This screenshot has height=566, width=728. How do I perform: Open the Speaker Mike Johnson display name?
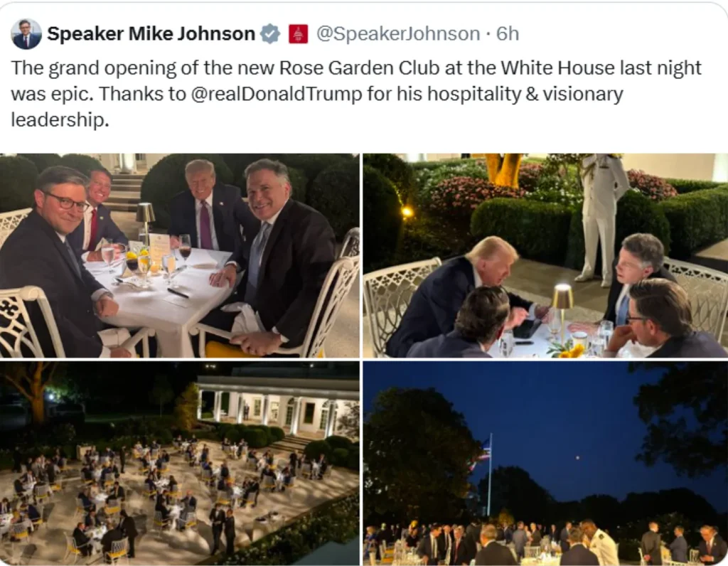point(151,33)
